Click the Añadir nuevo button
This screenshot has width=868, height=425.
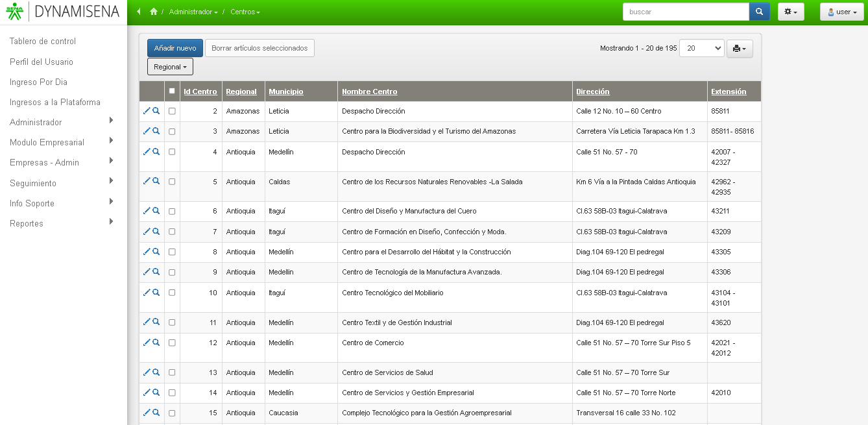[175, 48]
